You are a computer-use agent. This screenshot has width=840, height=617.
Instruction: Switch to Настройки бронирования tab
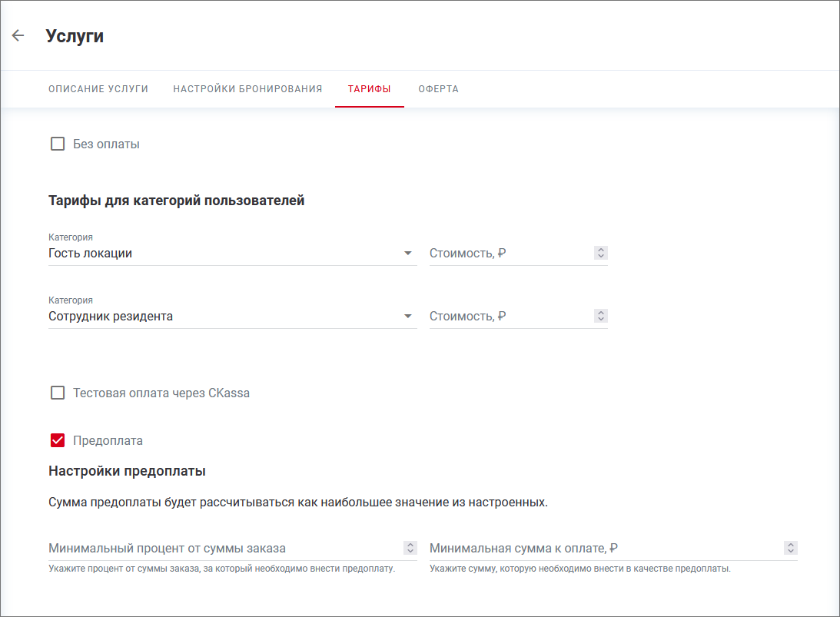247,89
